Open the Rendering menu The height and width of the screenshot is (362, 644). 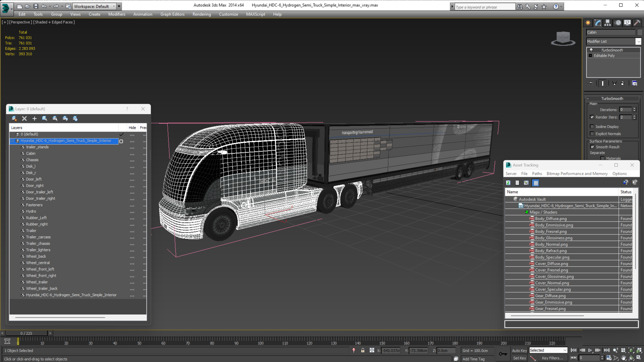[x=202, y=14]
